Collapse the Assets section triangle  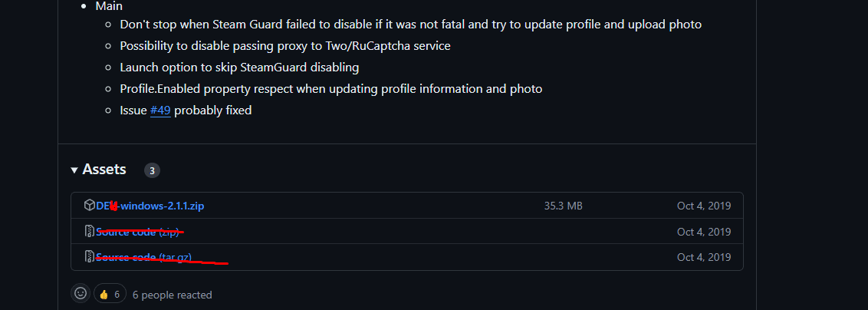pos(74,170)
